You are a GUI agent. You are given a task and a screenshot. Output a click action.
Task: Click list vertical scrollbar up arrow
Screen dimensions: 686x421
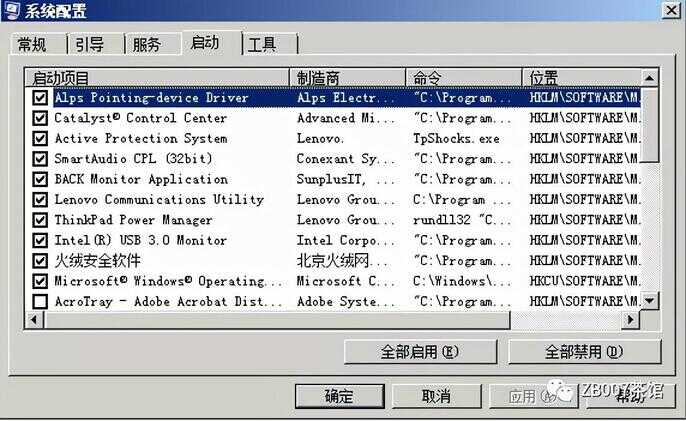click(650, 78)
